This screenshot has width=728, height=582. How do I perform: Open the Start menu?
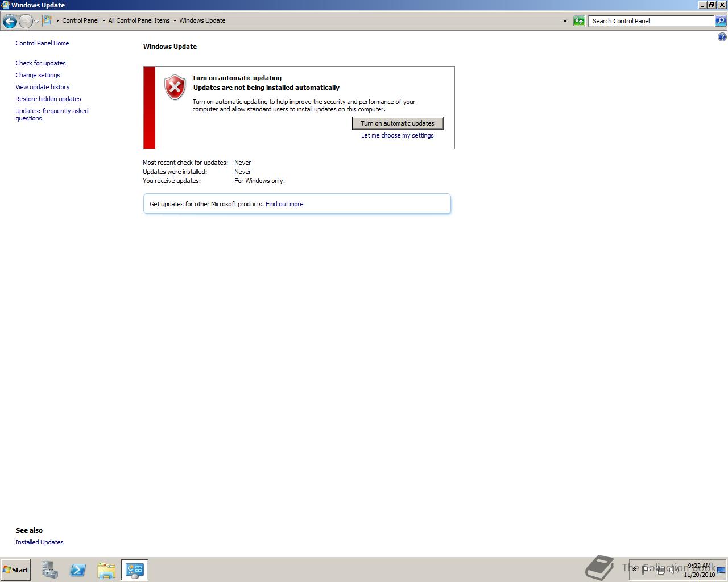(15, 569)
